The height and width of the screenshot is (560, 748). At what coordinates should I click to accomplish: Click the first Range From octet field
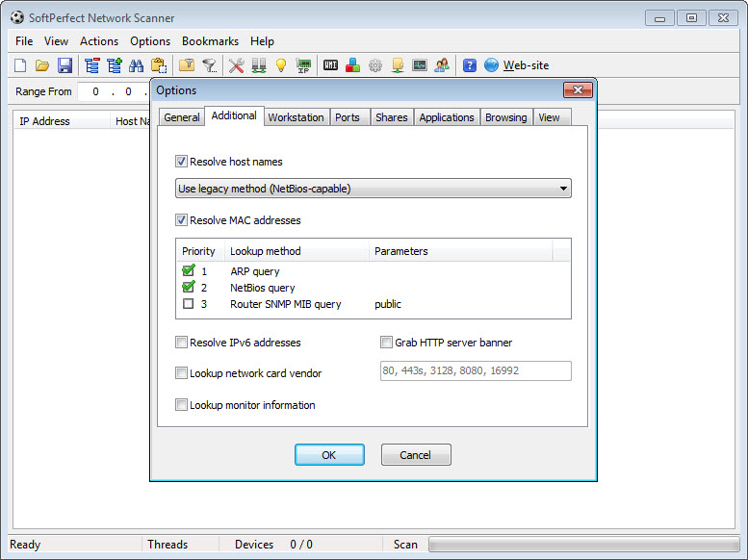point(95,91)
